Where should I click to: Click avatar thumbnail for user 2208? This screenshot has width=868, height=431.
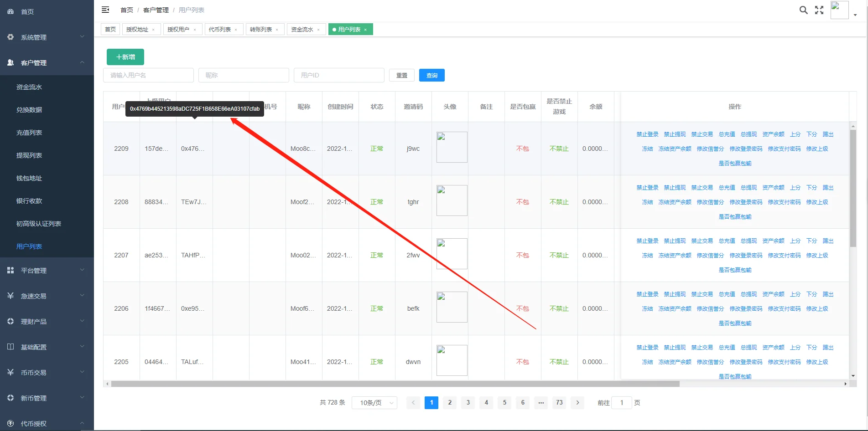[x=452, y=200]
